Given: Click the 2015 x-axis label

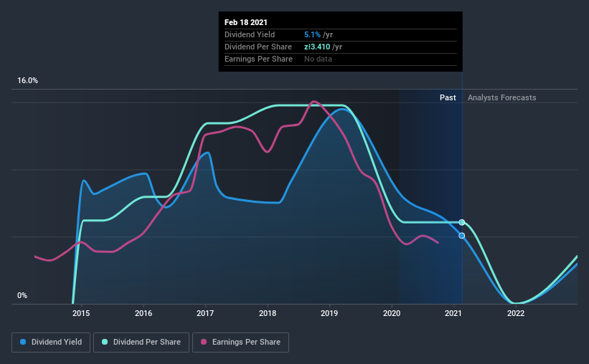Looking at the screenshot, I should coord(81,313).
